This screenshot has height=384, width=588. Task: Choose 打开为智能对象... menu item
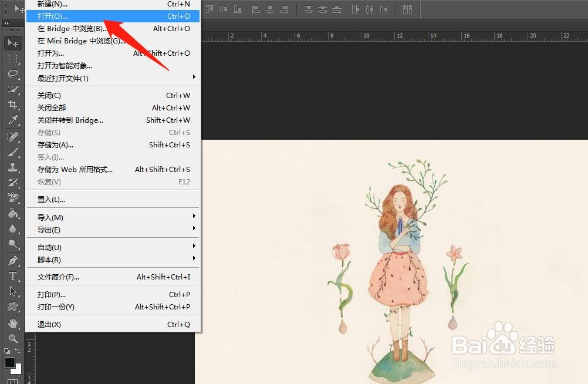113,66
